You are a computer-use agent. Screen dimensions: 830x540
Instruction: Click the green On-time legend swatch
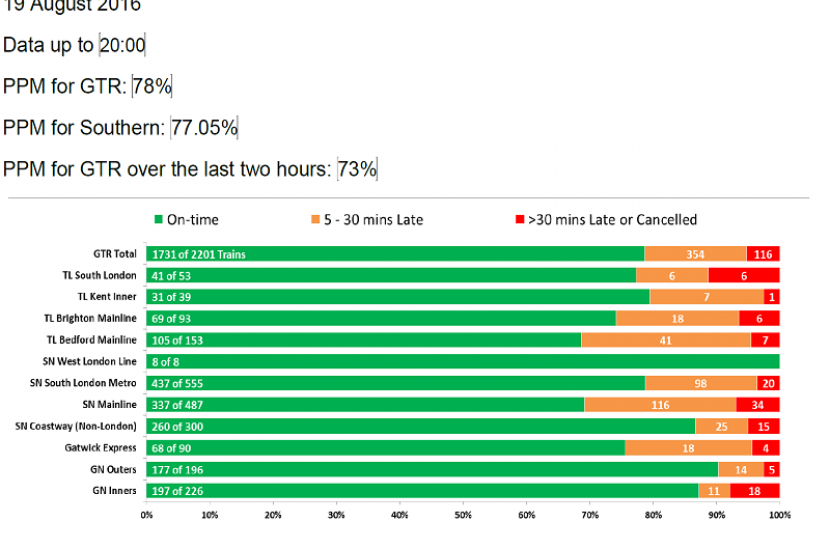coord(158,220)
